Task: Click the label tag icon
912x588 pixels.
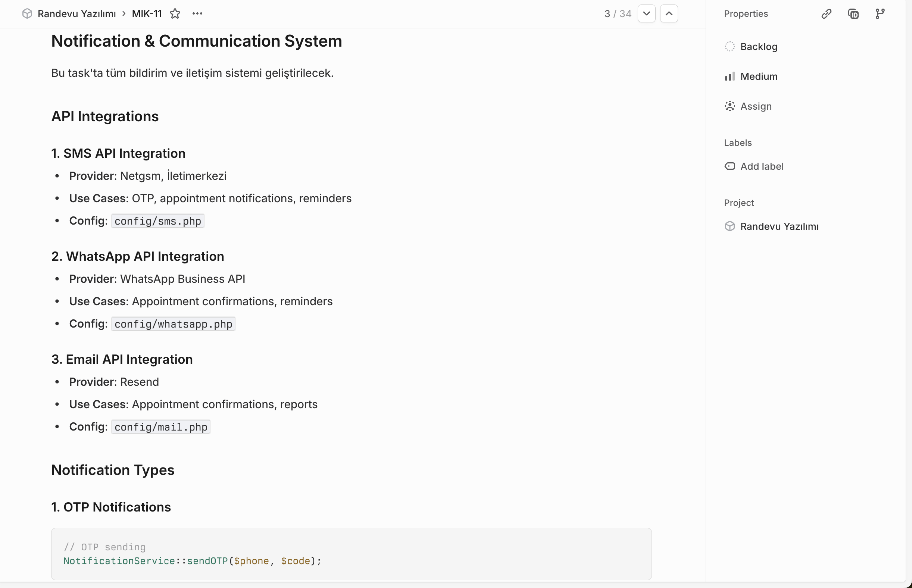Action: (x=730, y=166)
